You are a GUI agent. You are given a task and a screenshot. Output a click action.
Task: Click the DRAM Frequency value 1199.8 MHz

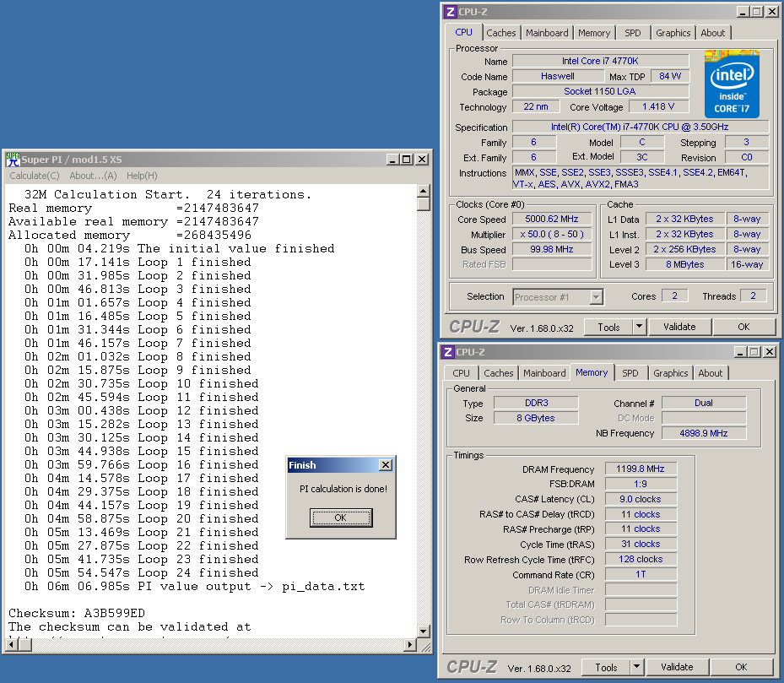point(641,469)
